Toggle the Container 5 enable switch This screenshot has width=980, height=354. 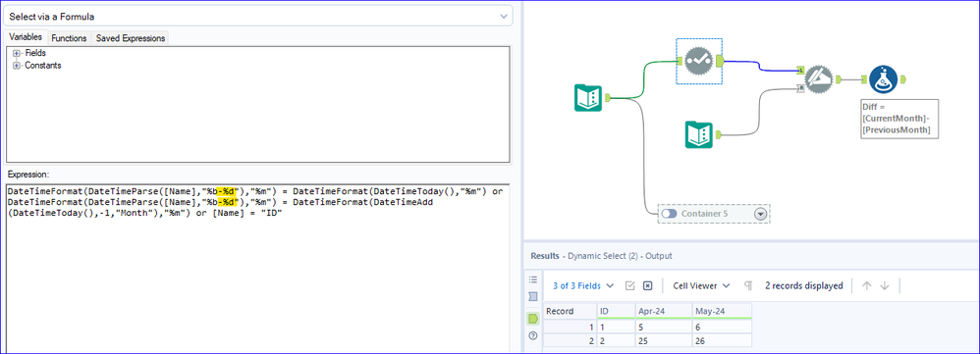[670, 214]
